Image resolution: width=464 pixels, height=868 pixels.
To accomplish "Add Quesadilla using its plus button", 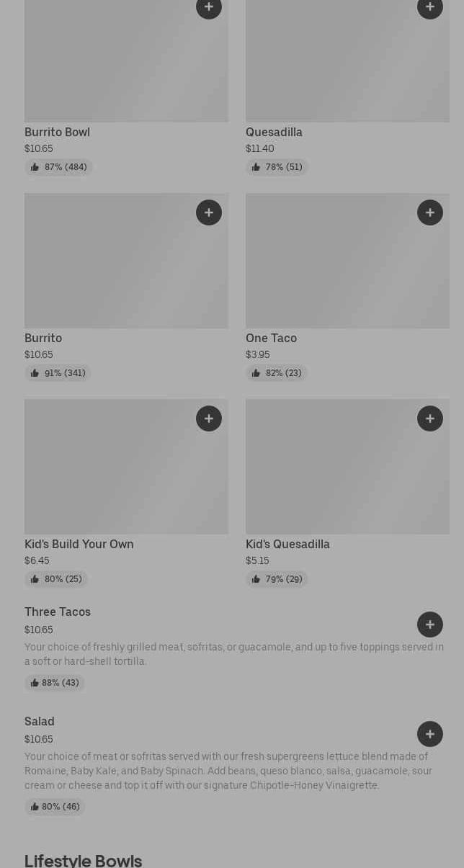I will [x=430, y=7].
